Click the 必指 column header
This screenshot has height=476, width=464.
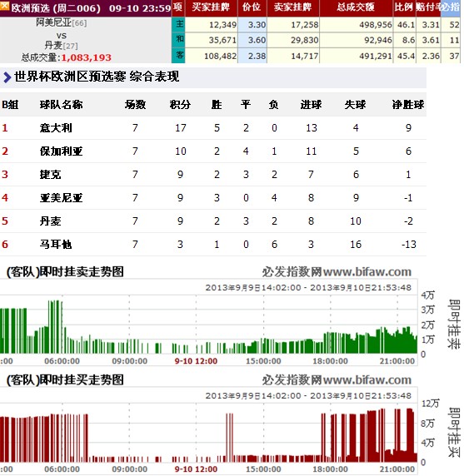[451, 7]
